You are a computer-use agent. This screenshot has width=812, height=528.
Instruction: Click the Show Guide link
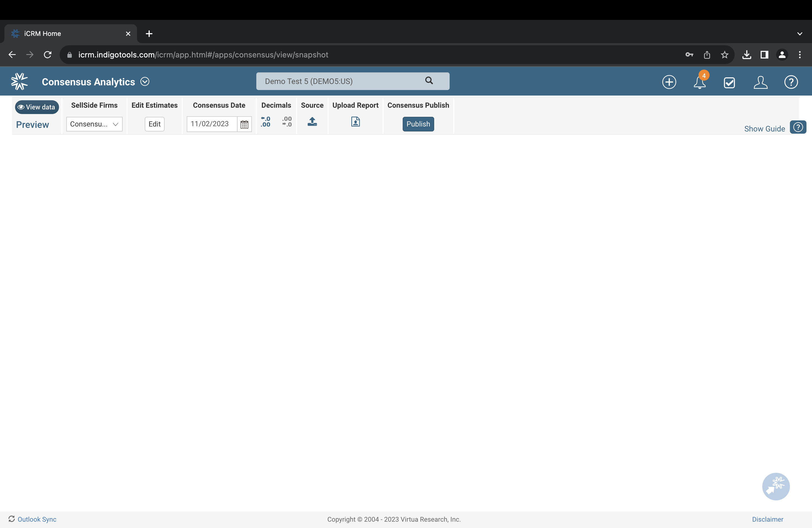click(764, 129)
